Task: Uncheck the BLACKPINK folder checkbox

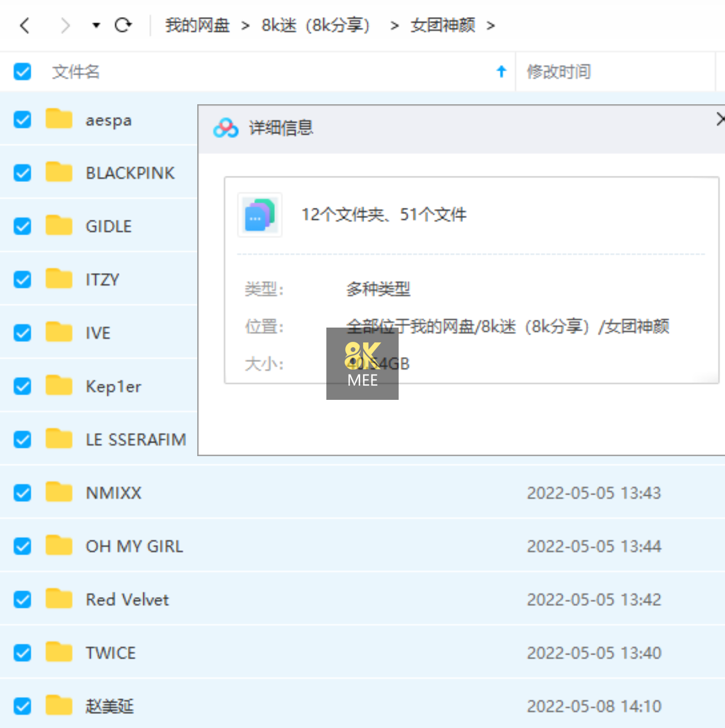Action: (23, 173)
